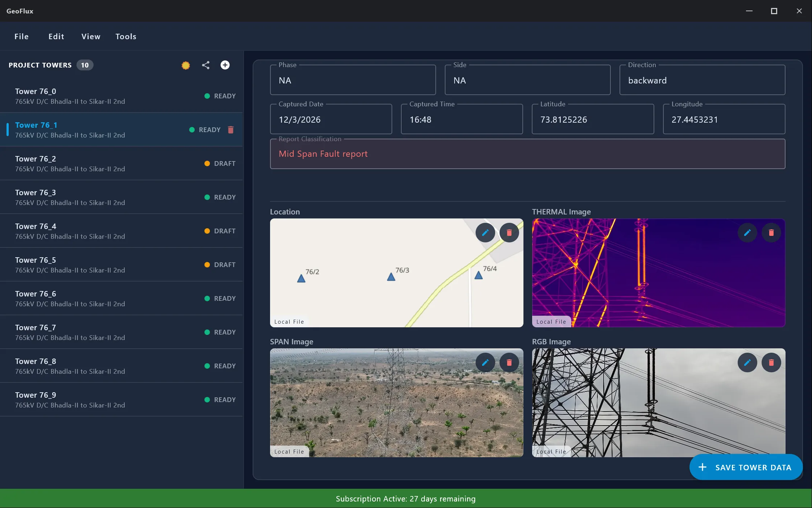Image resolution: width=812 pixels, height=508 pixels.
Task: Click the Location map thumbnail
Action: click(397, 273)
